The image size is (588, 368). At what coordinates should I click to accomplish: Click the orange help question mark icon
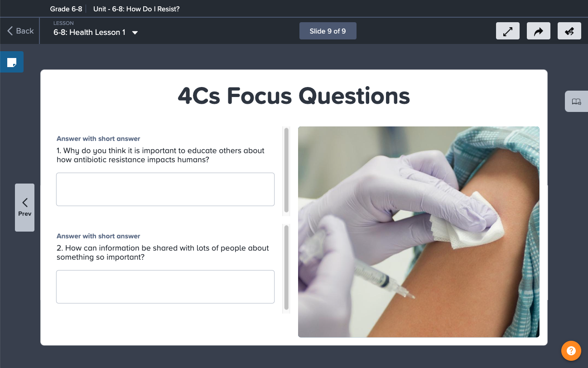click(x=571, y=351)
